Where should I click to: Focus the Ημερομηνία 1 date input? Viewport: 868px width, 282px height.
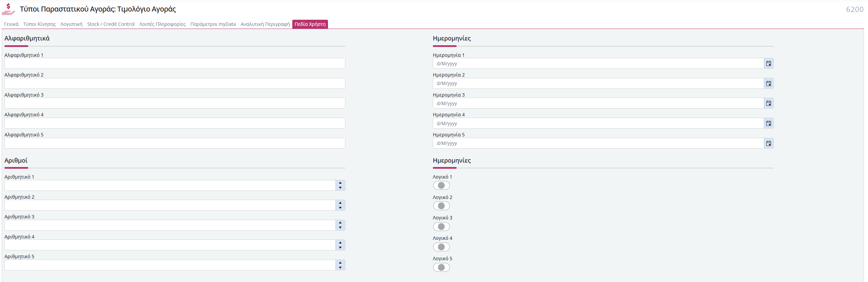point(598,63)
